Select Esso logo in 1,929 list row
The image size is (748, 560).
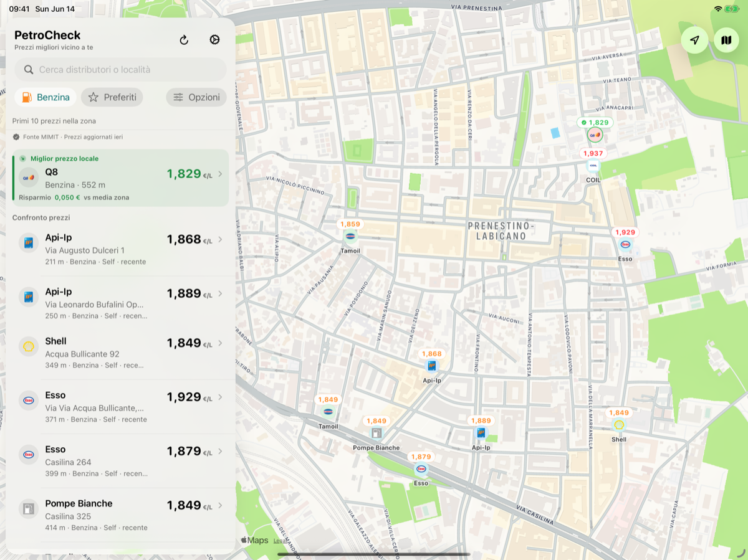[x=28, y=401]
